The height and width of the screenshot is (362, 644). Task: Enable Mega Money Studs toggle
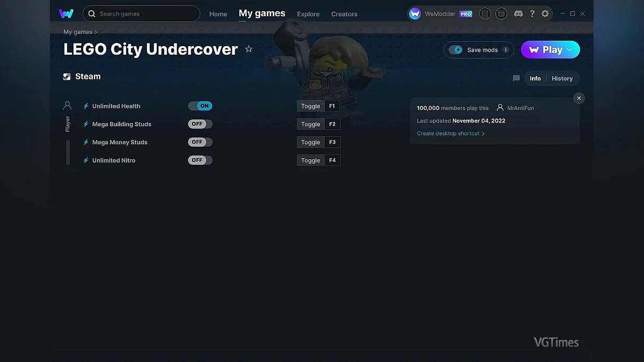pyautogui.click(x=200, y=142)
